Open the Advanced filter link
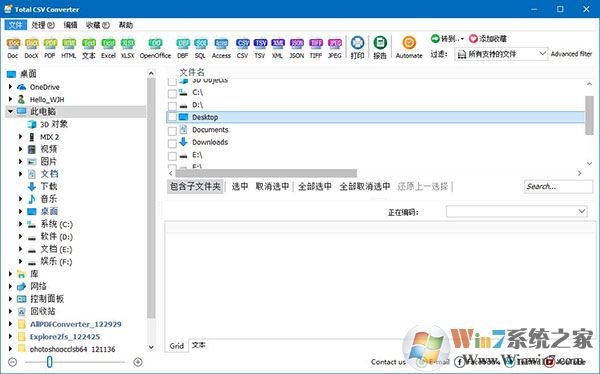 pyautogui.click(x=571, y=54)
